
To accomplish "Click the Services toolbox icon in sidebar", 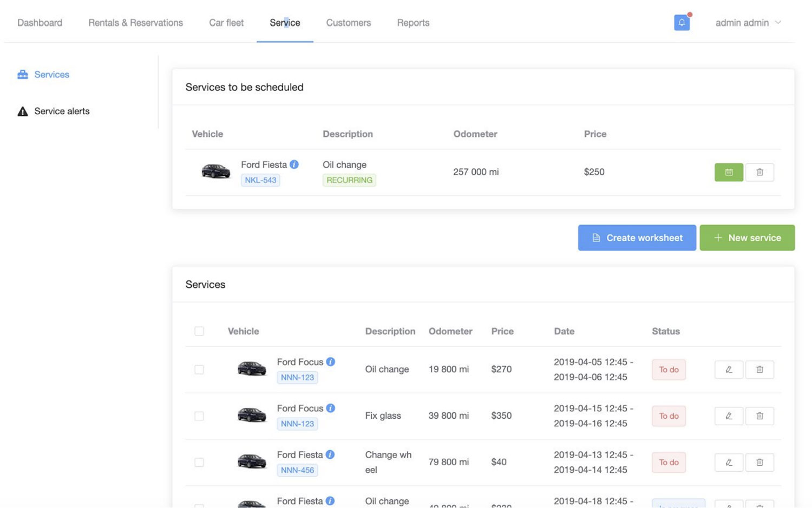I will click(x=23, y=75).
